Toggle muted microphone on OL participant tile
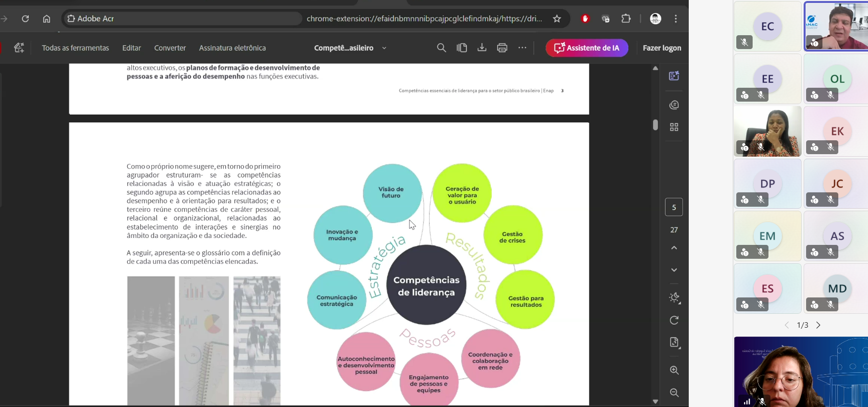Viewport: 868px width, 407px height. coord(831,95)
